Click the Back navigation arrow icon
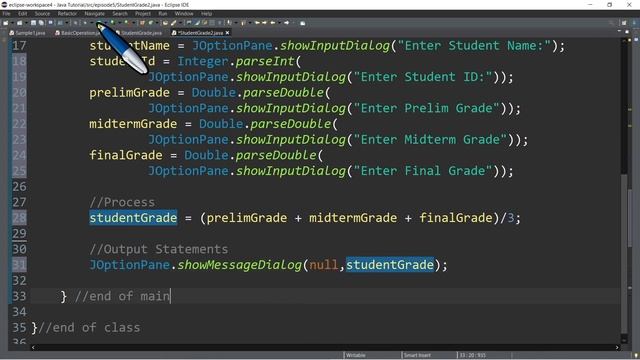640x360 pixels. [x=272, y=23]
